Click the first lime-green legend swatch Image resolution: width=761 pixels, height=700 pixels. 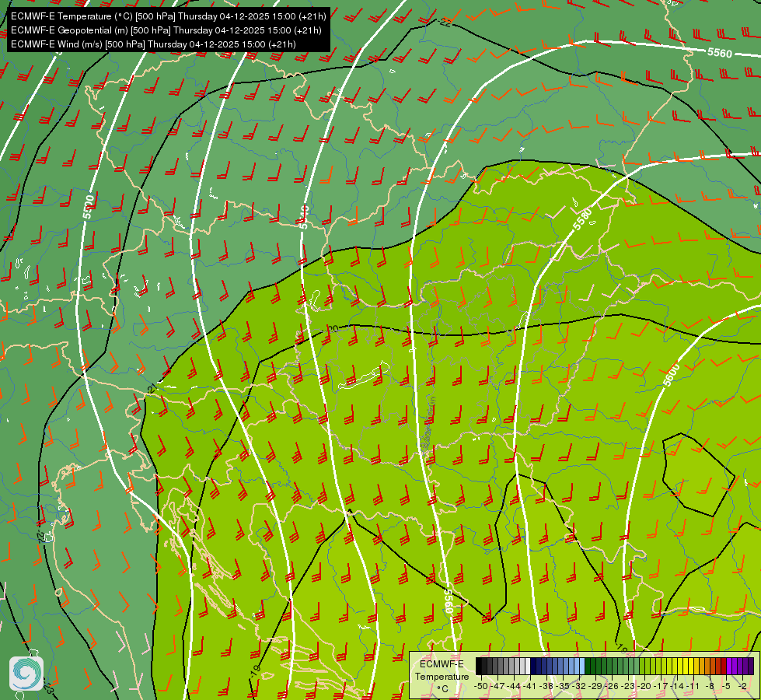pyautogui.click(x=642, y=666)
